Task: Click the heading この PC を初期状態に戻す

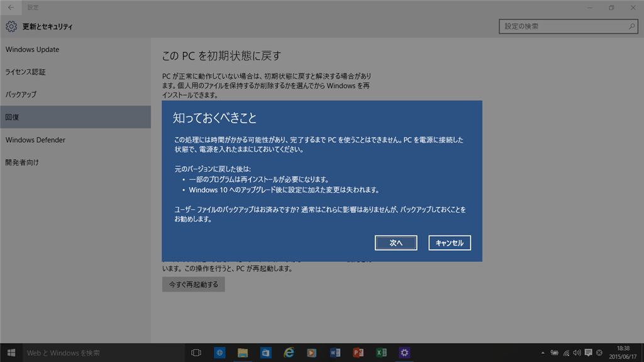Action: (x=221, y=56)
